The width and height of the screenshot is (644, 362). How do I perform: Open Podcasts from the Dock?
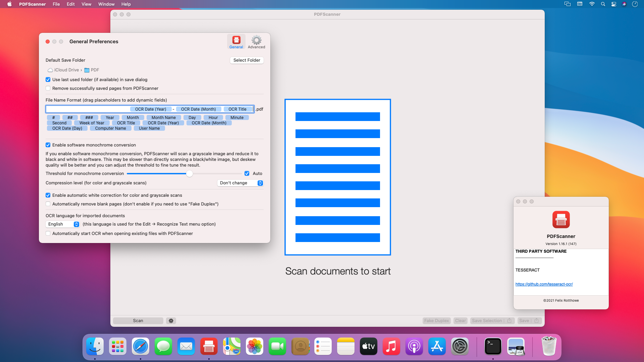point(414,346)
